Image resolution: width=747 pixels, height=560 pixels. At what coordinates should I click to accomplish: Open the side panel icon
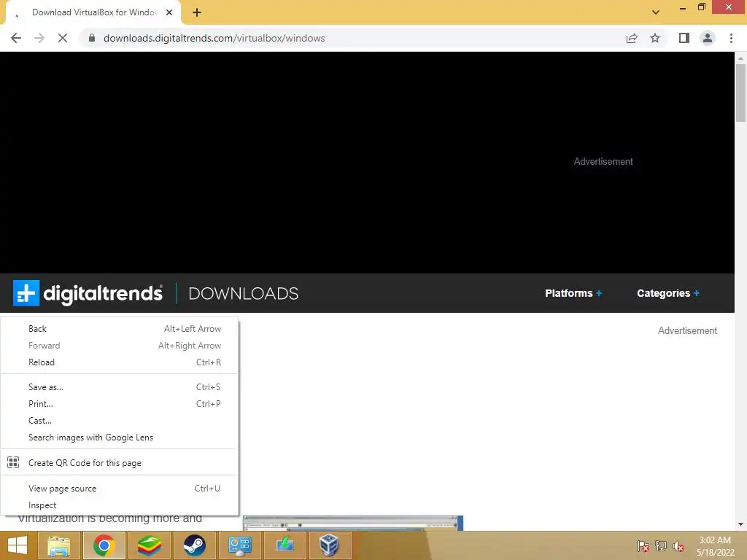click(684, 38)
